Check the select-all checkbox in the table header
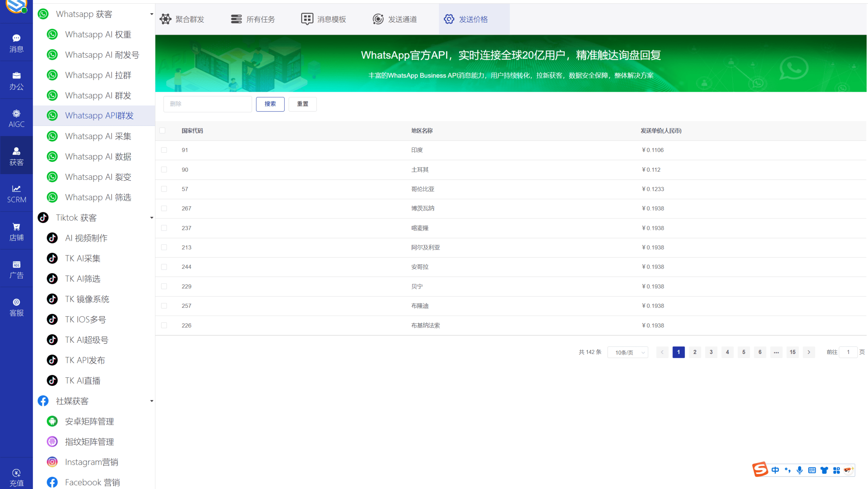This screenshot has height=489, width=868. tap(163, 130)
